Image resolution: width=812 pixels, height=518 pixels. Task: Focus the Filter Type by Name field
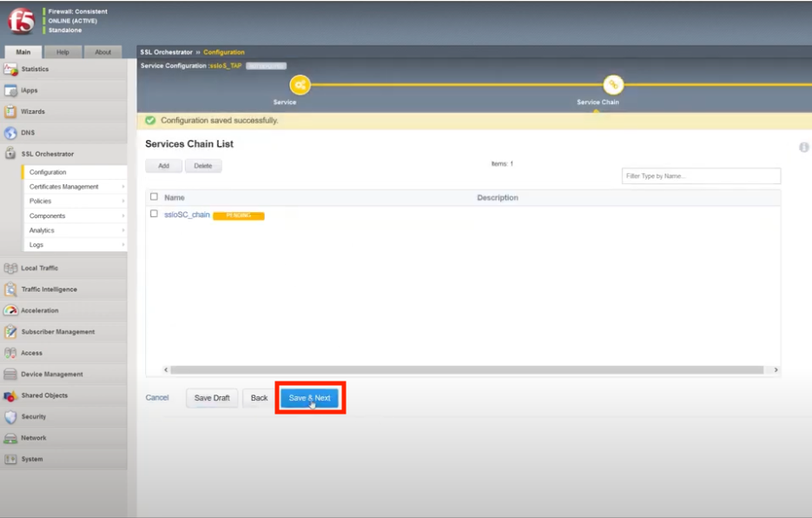(701, 176)
